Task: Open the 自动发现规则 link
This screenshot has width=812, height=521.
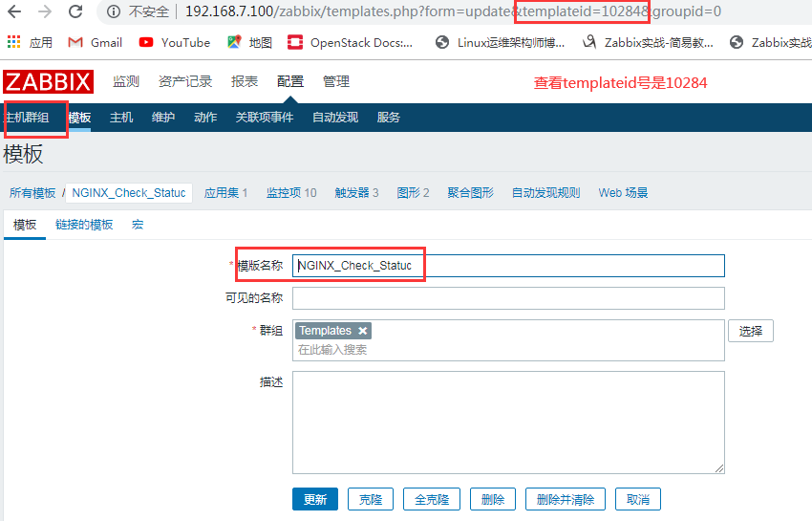Action: [x=545, y=193]
